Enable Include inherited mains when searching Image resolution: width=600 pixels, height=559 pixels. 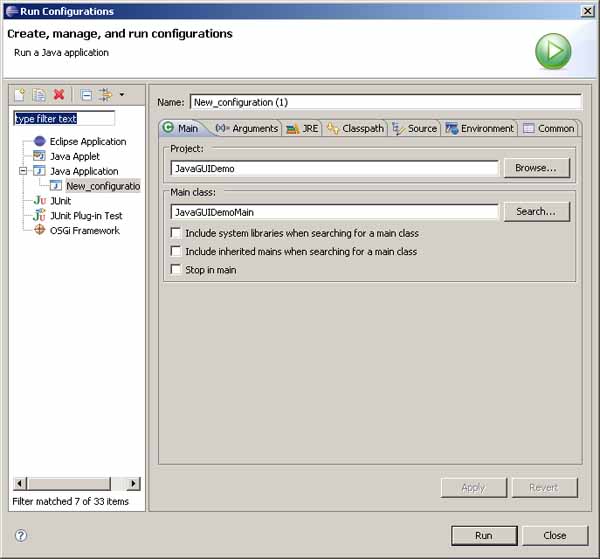click(x=176, y=251)
